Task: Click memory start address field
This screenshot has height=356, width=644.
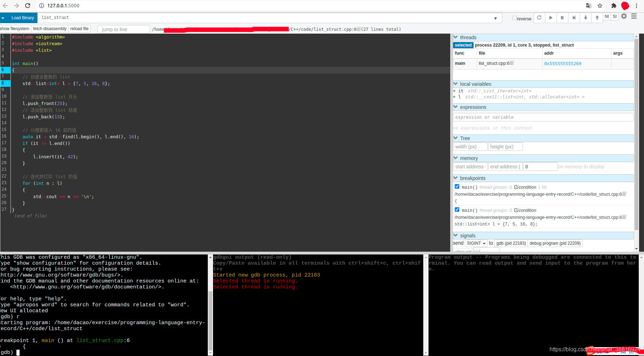Action: tap(470, 167)
